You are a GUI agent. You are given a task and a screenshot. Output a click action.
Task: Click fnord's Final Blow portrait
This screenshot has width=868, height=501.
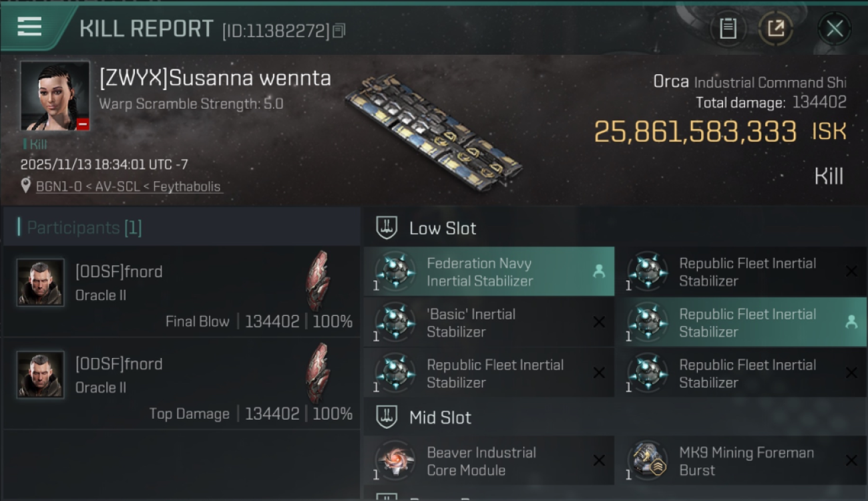pyautogui.click(x=40, y=283)
